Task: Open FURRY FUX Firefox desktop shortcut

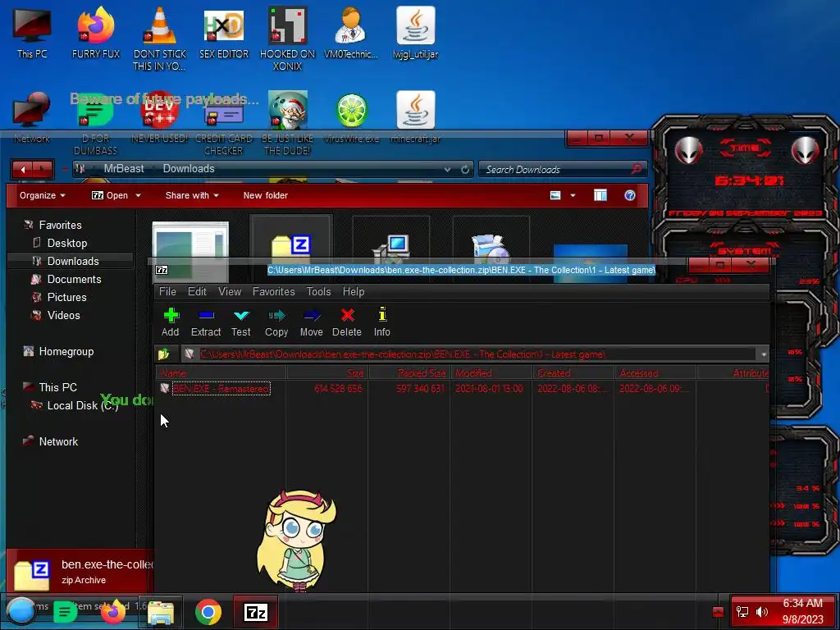Action: coord(96,33)
